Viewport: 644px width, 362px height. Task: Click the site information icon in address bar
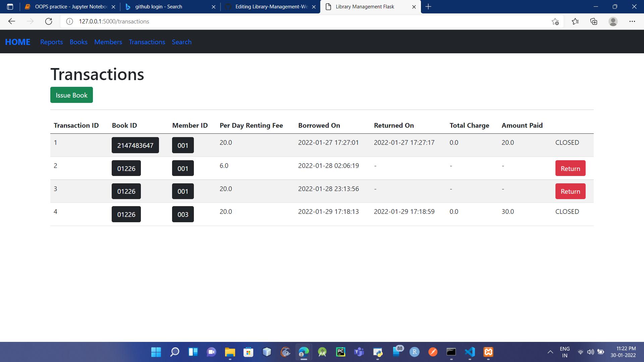pos(69,21)
